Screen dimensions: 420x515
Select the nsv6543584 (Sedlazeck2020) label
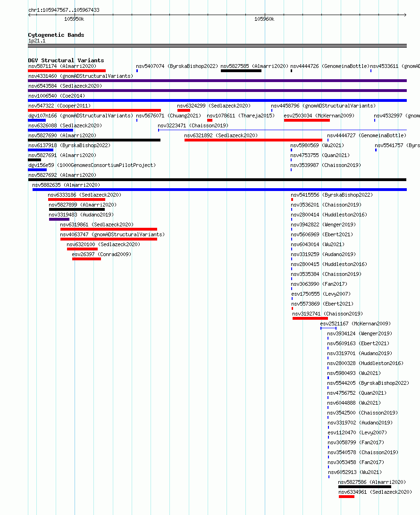(x=65, y=86)
